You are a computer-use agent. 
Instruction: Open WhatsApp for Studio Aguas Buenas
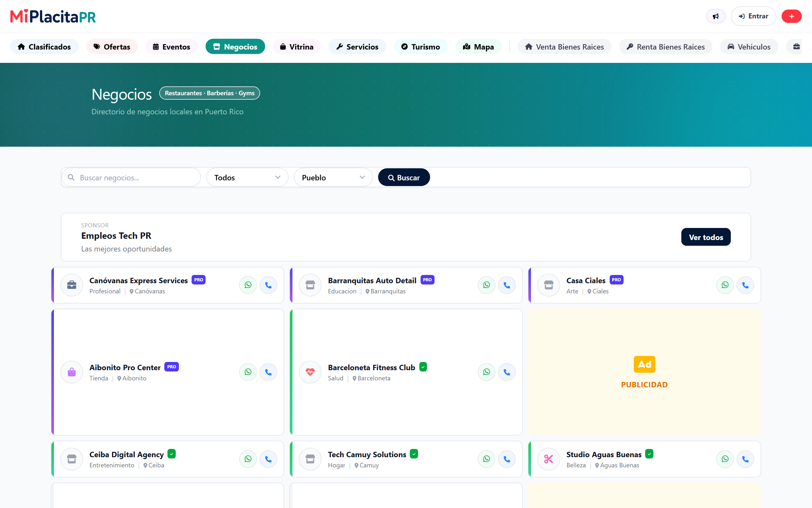(725, 459)
